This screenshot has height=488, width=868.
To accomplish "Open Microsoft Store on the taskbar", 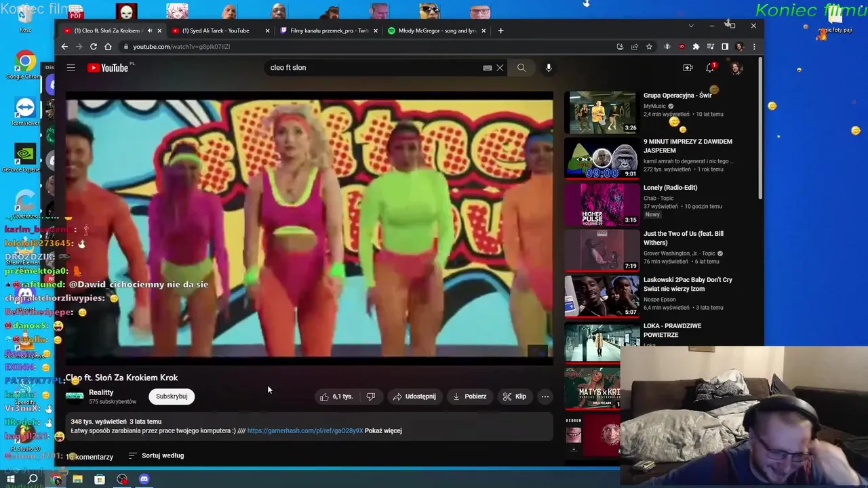I will click(100, 479).
